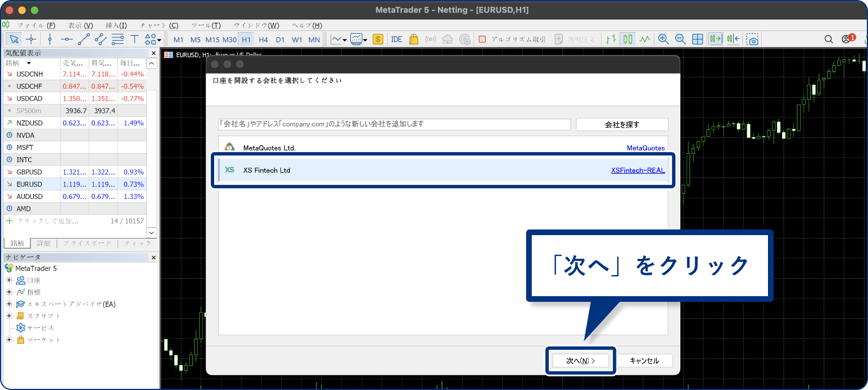Click the cloud VPS hosting icon
This screenshot has height=390, width=868.
pyautogui.click(x=448, y=39)
